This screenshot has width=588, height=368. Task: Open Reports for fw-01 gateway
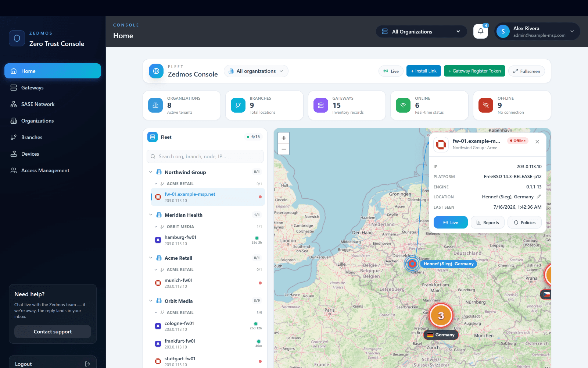click(x=487, y=222)
